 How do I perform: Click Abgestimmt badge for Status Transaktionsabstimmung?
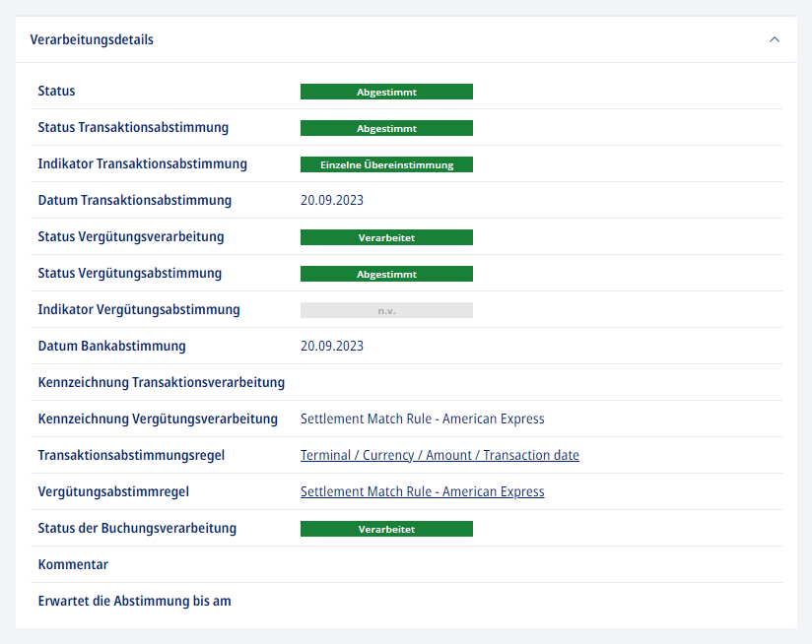point(386,128)
